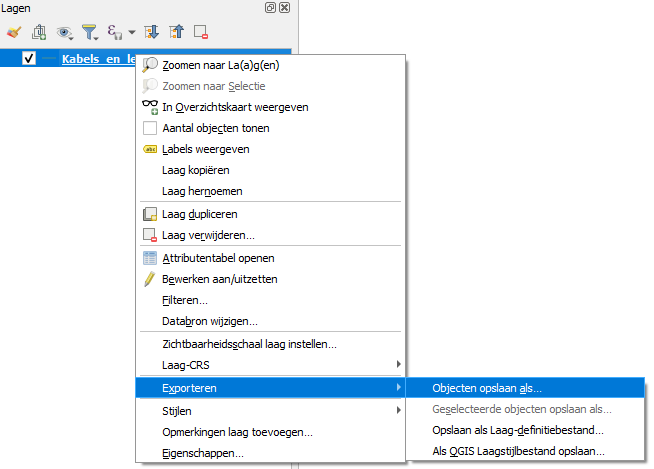Click the Zoomen naar Selectie entry
The height and width of the screenshot is (469, 654).
(x=270, y=86)
